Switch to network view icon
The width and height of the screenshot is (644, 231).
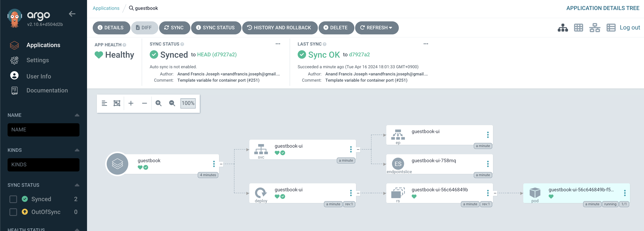[594, 28]
